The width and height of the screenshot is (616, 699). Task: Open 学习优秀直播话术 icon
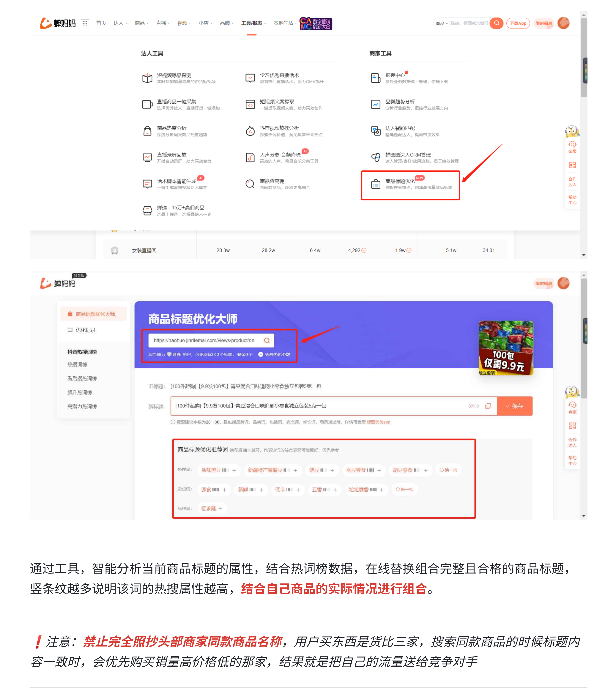[250, 78]
